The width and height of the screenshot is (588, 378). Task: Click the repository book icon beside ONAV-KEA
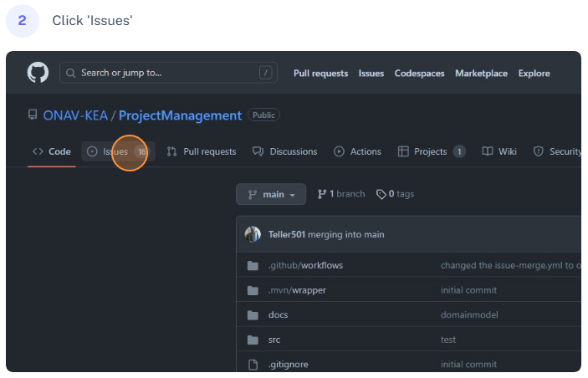(33, 115)
